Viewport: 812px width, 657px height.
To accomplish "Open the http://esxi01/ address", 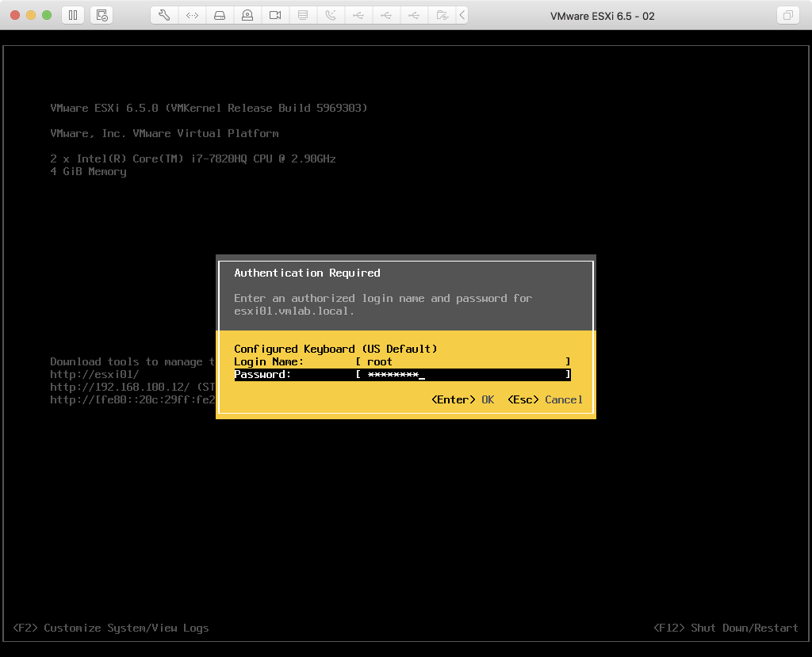I will (94, 374).
